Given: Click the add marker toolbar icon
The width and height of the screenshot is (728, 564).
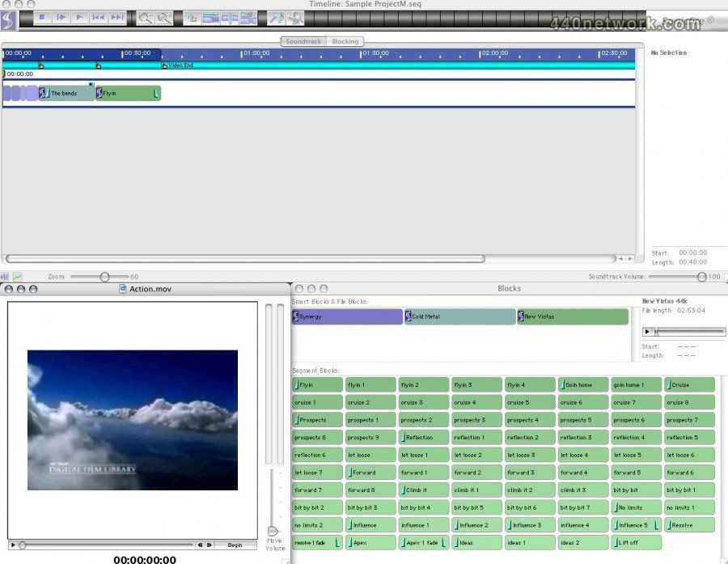Looking at the screenshot, I should tap(191, 18).
